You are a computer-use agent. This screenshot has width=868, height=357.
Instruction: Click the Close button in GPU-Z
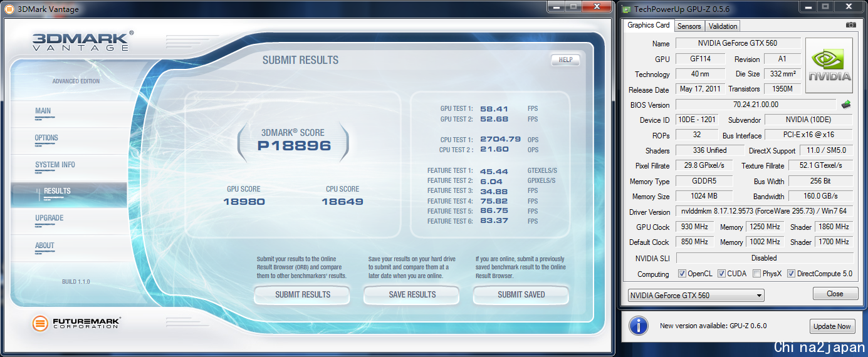(835, 294)
